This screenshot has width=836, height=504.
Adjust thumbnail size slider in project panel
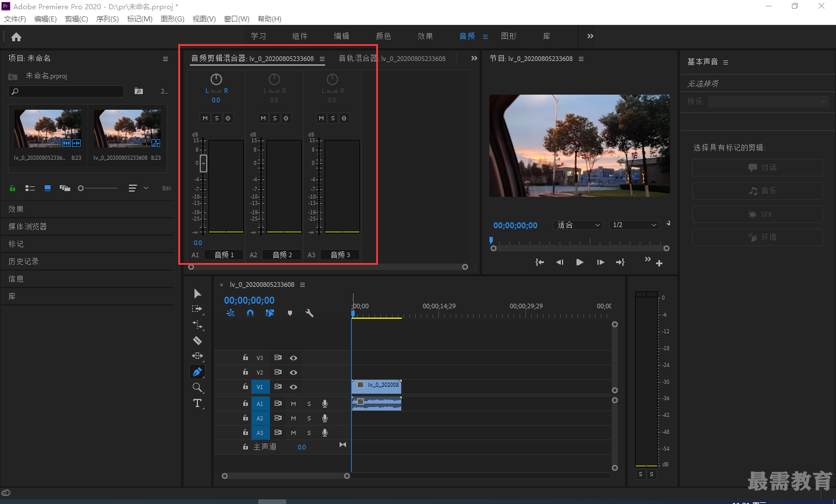click(98, 188)
